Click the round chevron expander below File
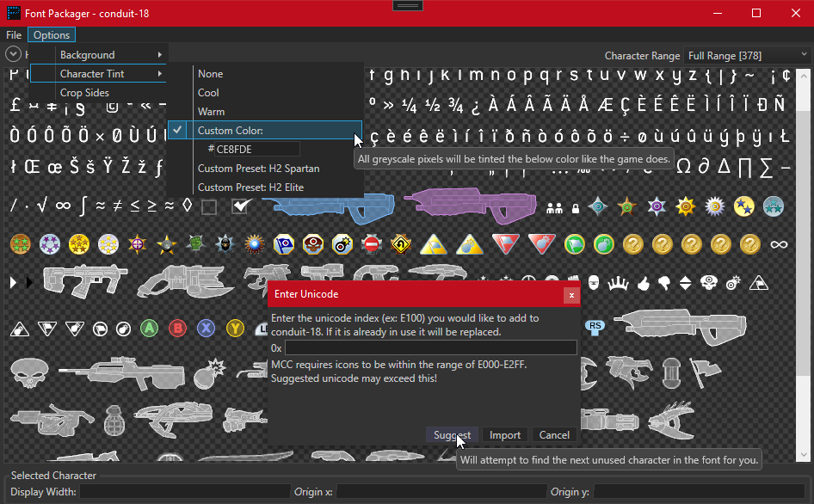Viewport: 814px width, 504px height. 13,54
